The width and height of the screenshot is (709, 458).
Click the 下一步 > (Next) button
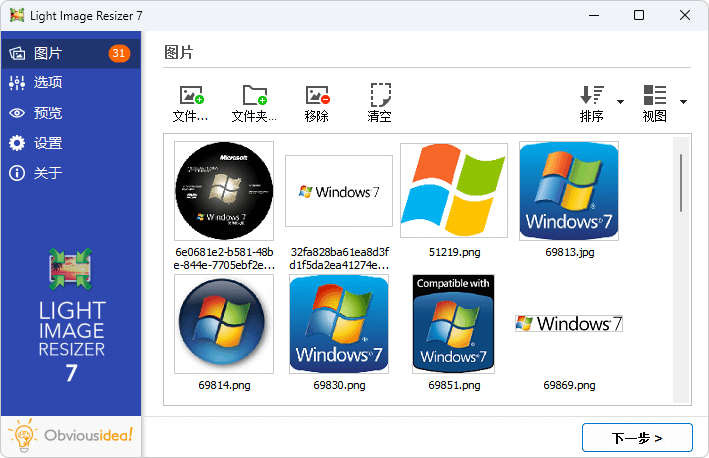[x=637, y=438]
